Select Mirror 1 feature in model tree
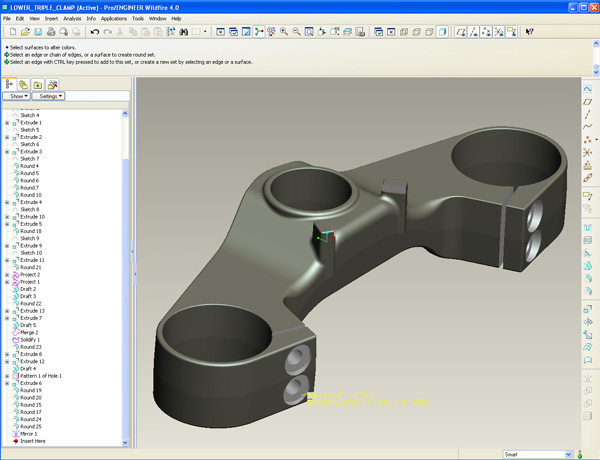 point(29,434)
